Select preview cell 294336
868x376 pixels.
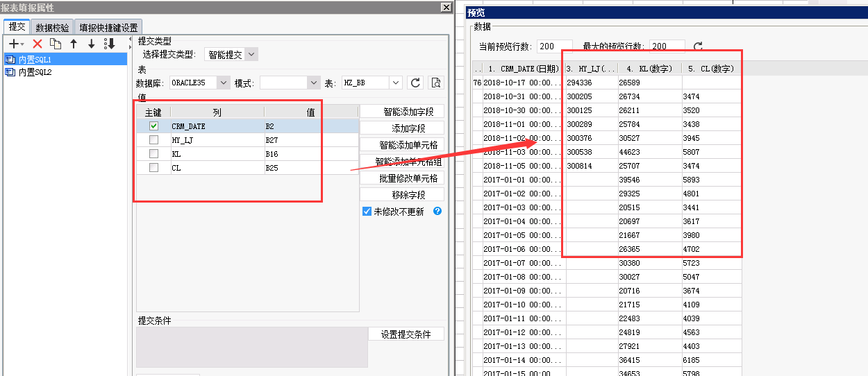point(592,83)
